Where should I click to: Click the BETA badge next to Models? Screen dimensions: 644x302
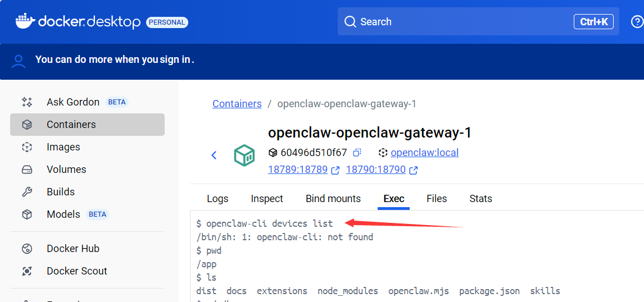coord(97,214)
